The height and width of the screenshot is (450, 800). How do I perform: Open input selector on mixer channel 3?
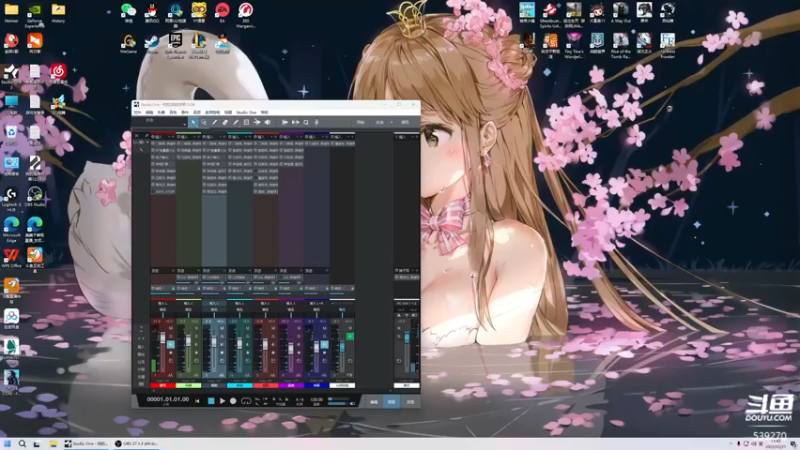[214, 303]
